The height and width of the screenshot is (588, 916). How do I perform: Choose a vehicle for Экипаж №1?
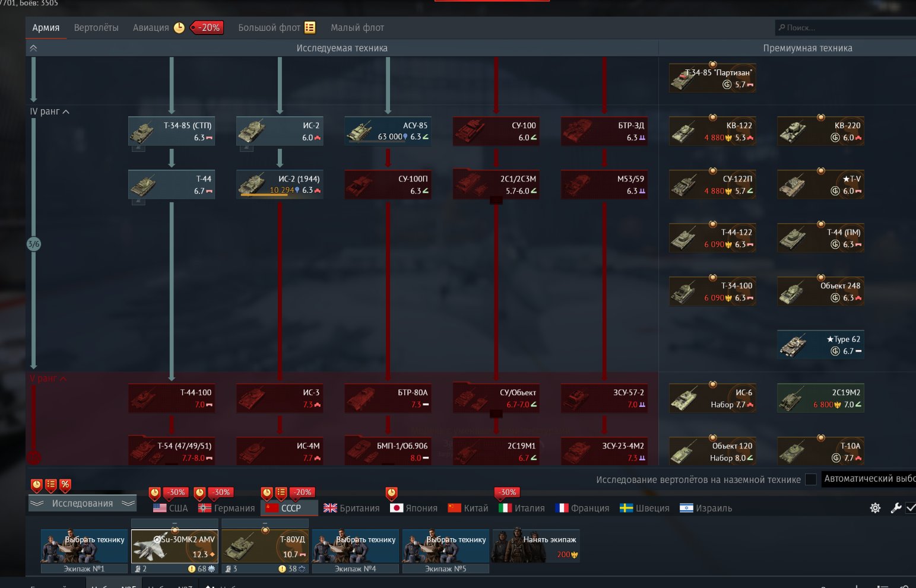[x=84, y=546]
